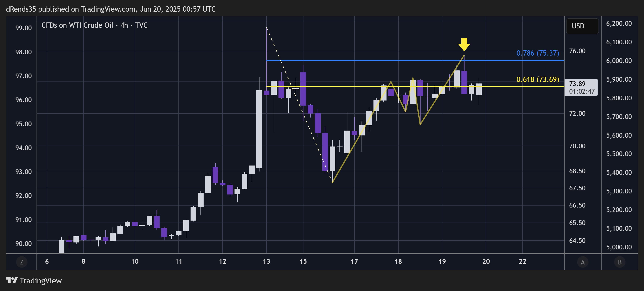The image size is (644, 291).
Task: Click the 68.50 price axis value
Action: [577, 171]
